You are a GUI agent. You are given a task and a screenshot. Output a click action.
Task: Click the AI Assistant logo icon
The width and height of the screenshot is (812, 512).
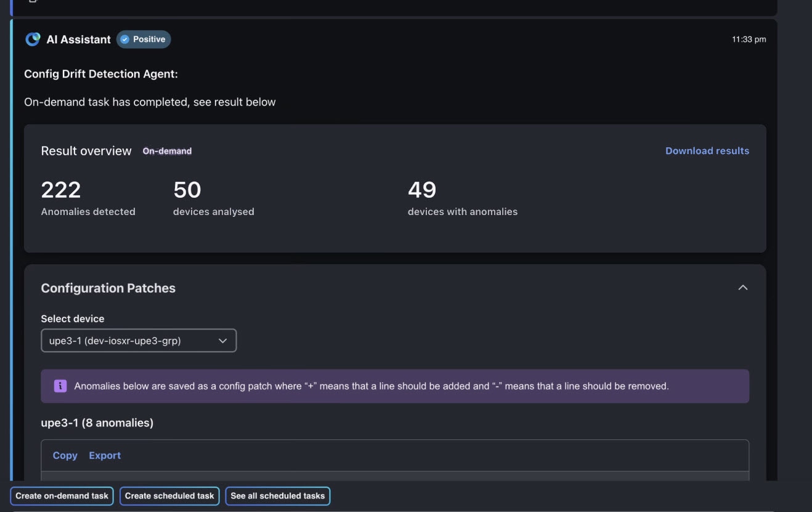32,39
